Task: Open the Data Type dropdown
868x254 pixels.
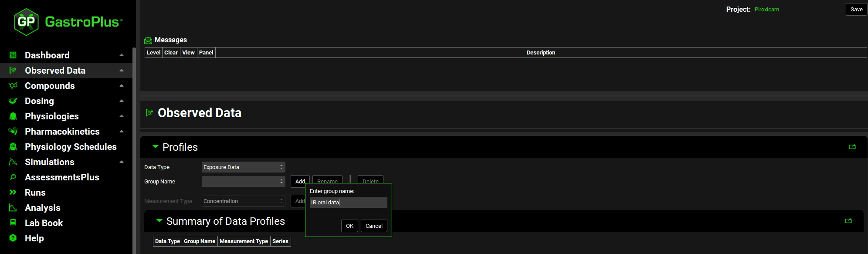Action: pos(243,167)
